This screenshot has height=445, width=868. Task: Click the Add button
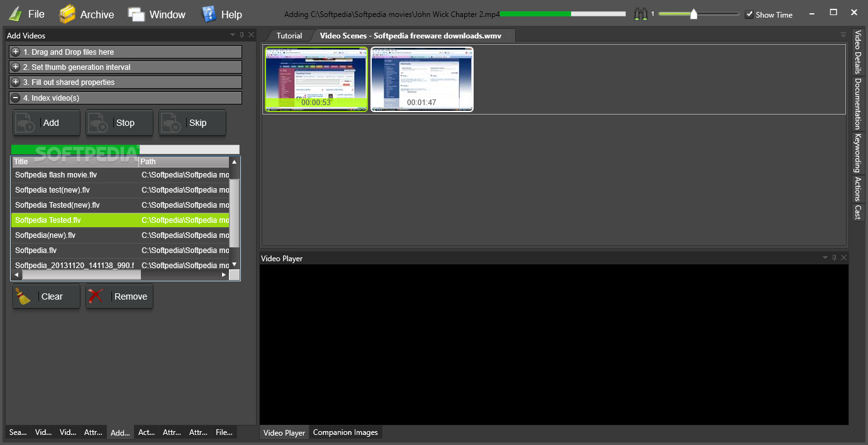tap(47, 123)
